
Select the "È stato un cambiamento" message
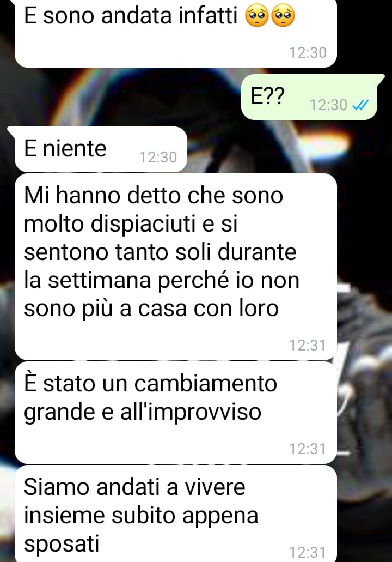[x=176, y=413]
